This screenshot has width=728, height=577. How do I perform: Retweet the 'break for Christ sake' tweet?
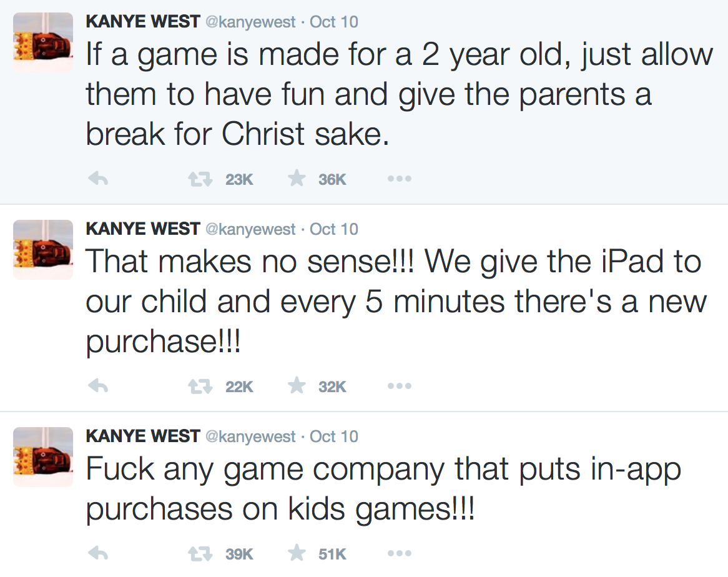point(200,179)
